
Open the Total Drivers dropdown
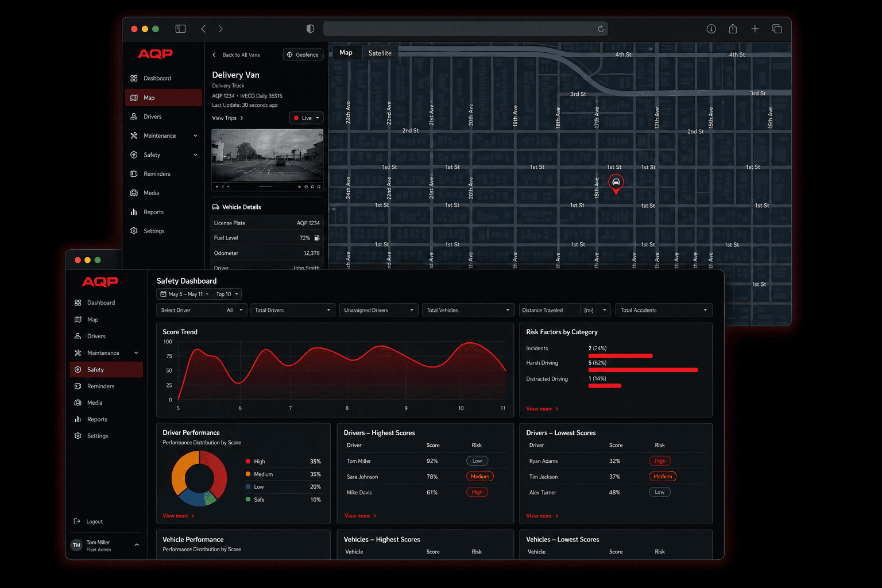pos(293,310)
